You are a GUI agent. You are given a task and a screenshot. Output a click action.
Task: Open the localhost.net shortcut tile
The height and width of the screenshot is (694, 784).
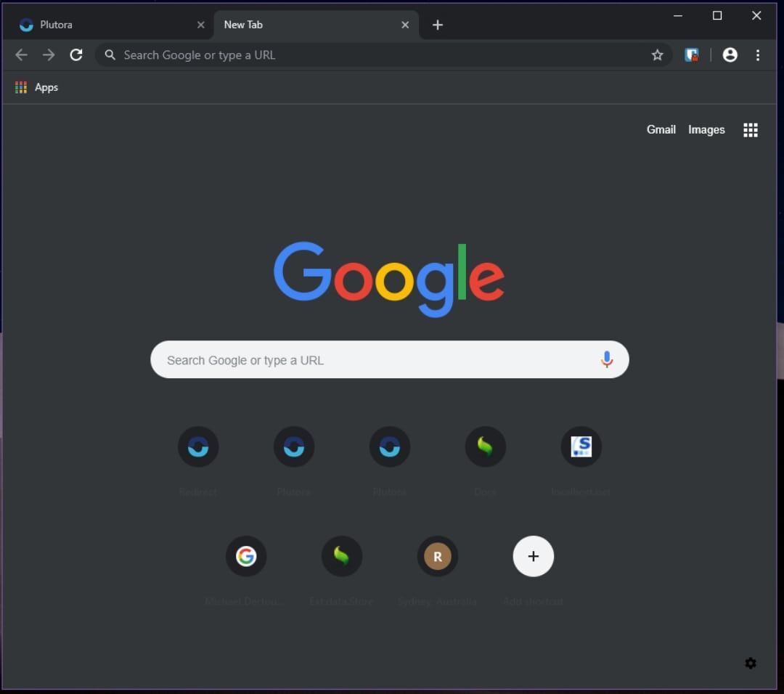[x=581, y=446]
